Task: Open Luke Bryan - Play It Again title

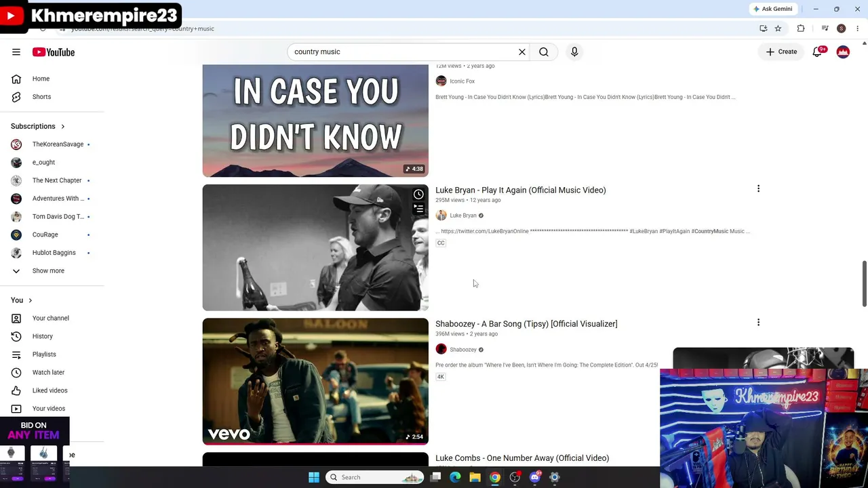Action: 521,190
